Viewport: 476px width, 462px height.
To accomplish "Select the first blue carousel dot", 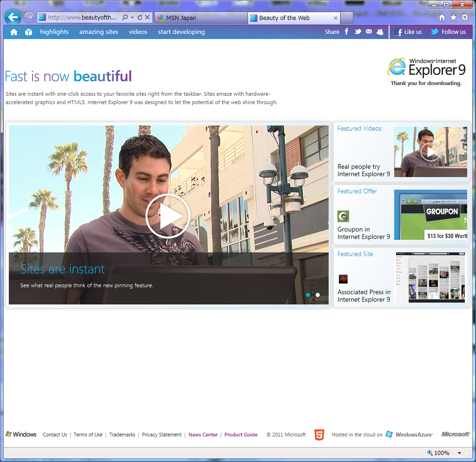I will [x=308, y=295].
